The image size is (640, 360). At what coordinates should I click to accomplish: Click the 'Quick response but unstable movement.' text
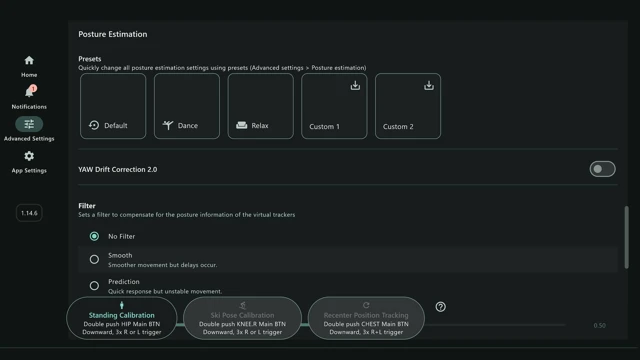tap(165, 291)
